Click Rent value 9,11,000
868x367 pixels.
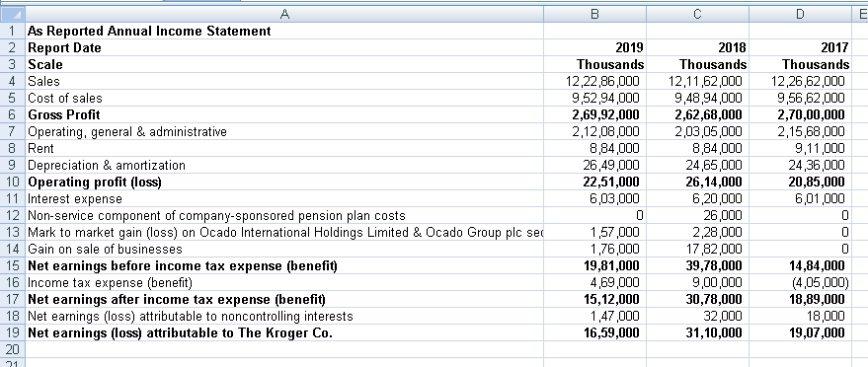800,148
